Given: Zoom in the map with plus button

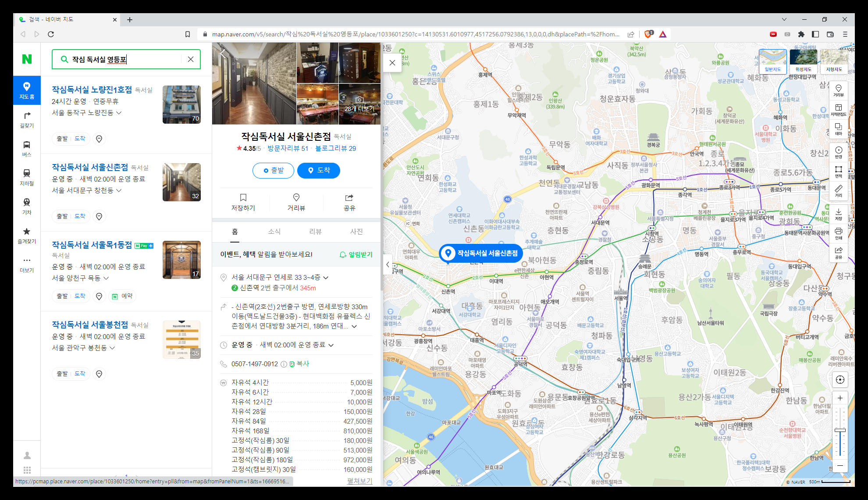Looking at the screenshot, I should pyautogui.click(x=840, y=398).
